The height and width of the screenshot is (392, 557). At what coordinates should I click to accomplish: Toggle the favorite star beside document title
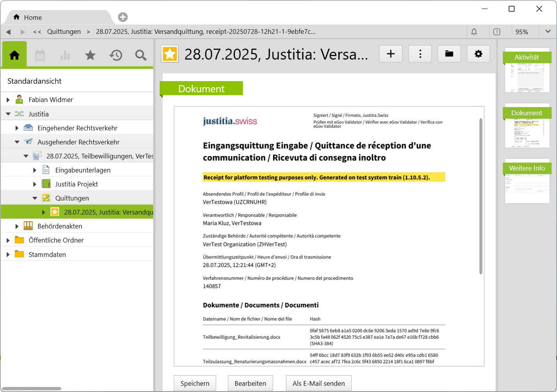170,54
